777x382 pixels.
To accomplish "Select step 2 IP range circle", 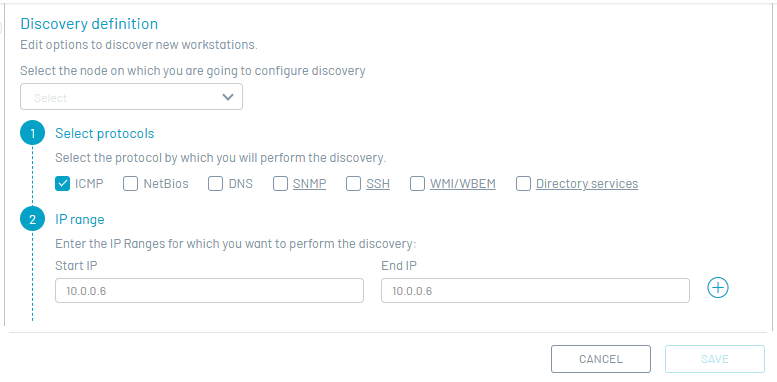I will coord(33,219).
